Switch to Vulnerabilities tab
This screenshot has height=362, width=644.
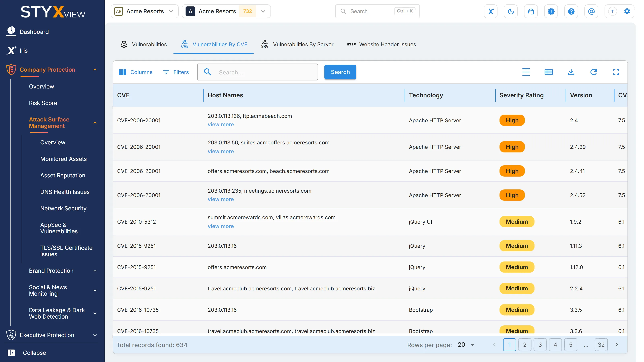click(143, 44)
